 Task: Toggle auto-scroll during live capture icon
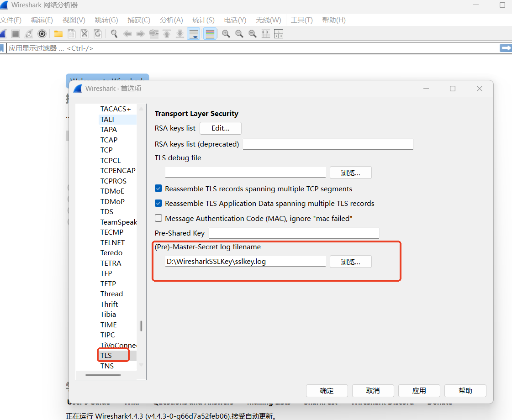(194, 34)
